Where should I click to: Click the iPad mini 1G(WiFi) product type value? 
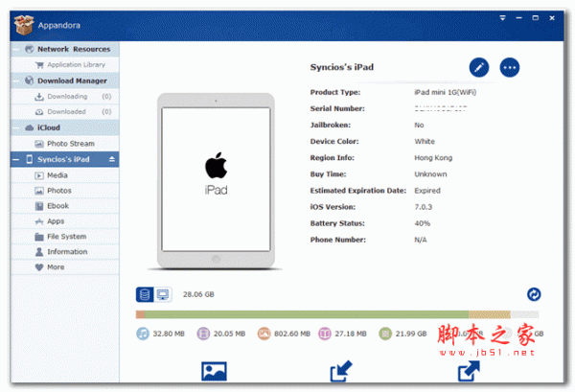coord(446,92)
